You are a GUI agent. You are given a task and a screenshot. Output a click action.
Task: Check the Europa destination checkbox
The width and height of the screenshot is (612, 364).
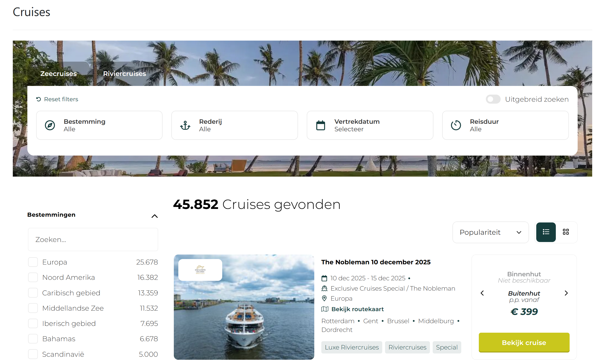pyautogui.click(x=33, y=262)
